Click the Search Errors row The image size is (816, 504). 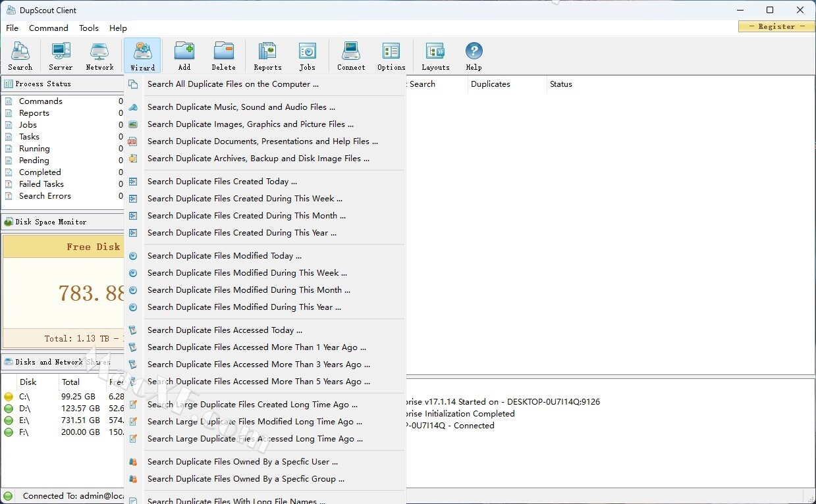coord(63,196)
